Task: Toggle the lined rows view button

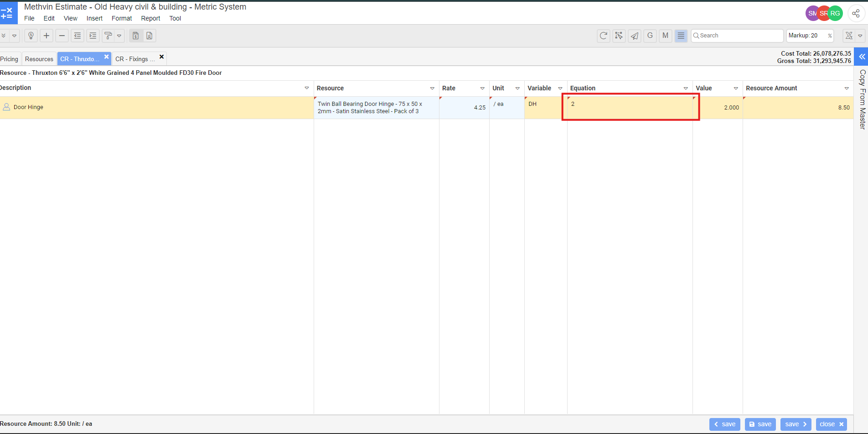Action: (x=681, y=36)
